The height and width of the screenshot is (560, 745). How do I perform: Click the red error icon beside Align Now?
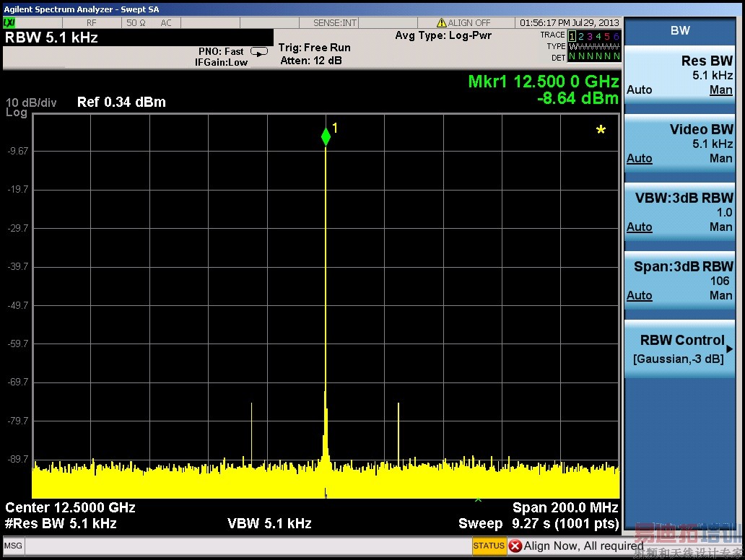[x=515, y=546]
